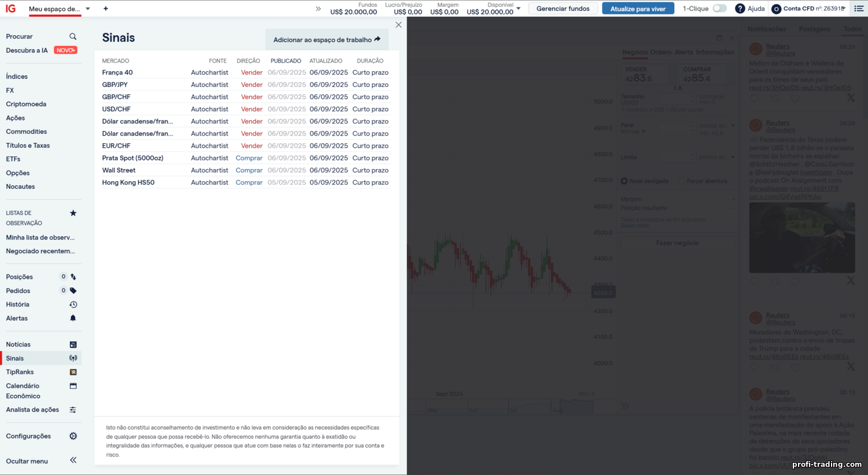Select Criptomoeda in the sidebar
The height and width of the screenshot is (475, 868).
[x=26, y=104]
